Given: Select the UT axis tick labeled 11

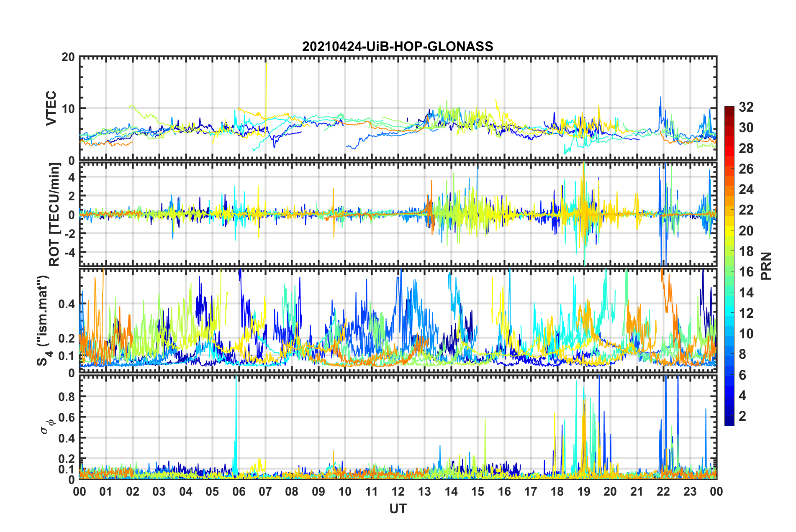Looking at the screenshot, I should tap(372, 491).
